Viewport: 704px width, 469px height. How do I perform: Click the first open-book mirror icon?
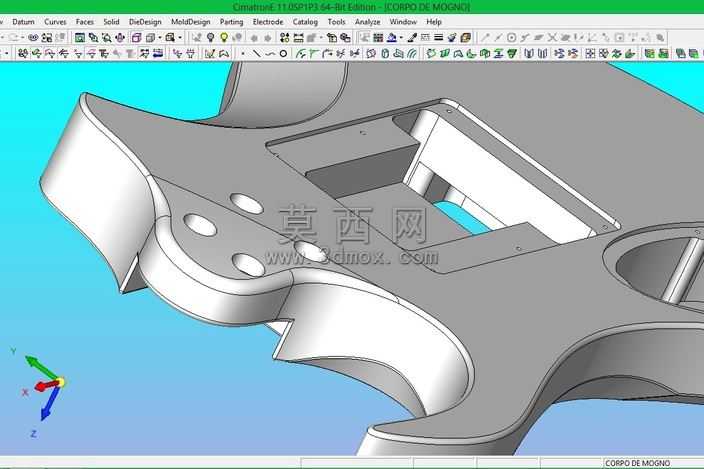coord(529,54)
